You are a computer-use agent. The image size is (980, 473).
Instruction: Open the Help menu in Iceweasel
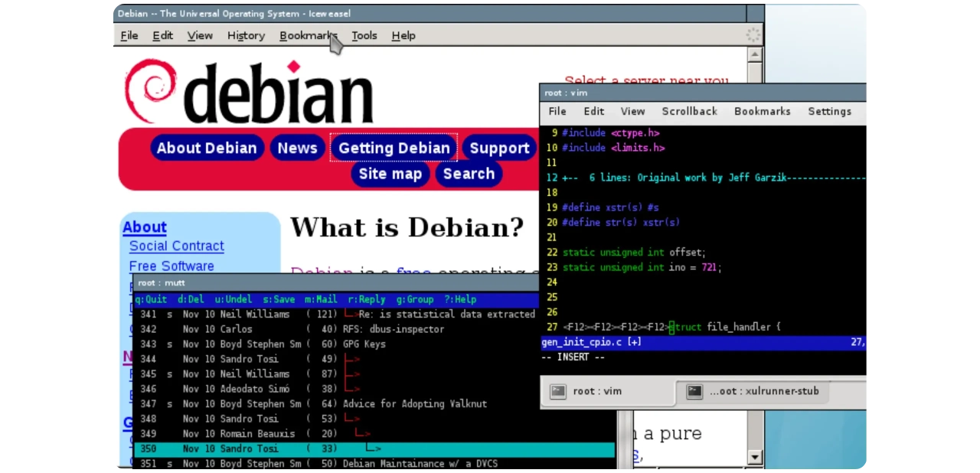point(403,35)
